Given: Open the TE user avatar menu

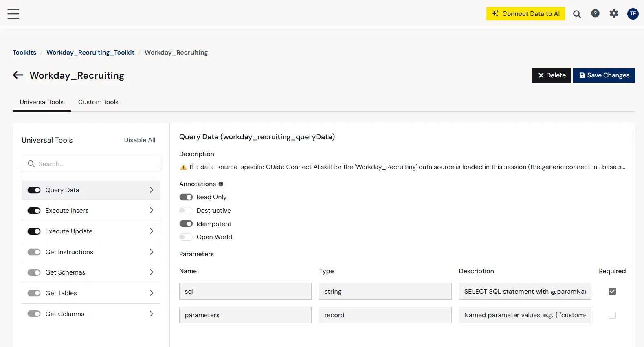Looking at the screenshot, I should (x=633, y=14).
